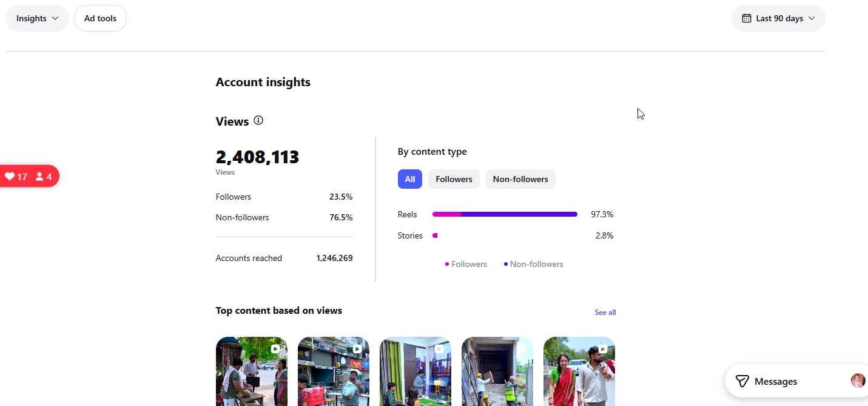Select the Followers content type filter
Viewport: 868px width, 406px height.
point(454,179)
